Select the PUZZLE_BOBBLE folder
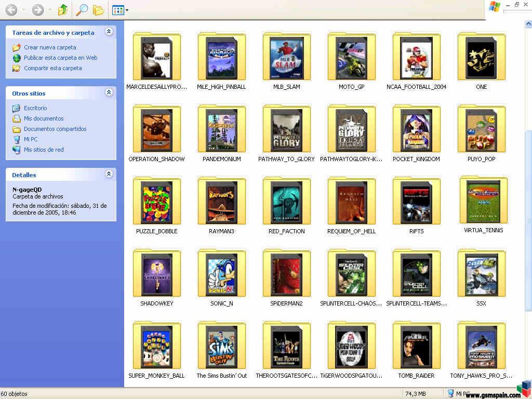 point(157,206)
